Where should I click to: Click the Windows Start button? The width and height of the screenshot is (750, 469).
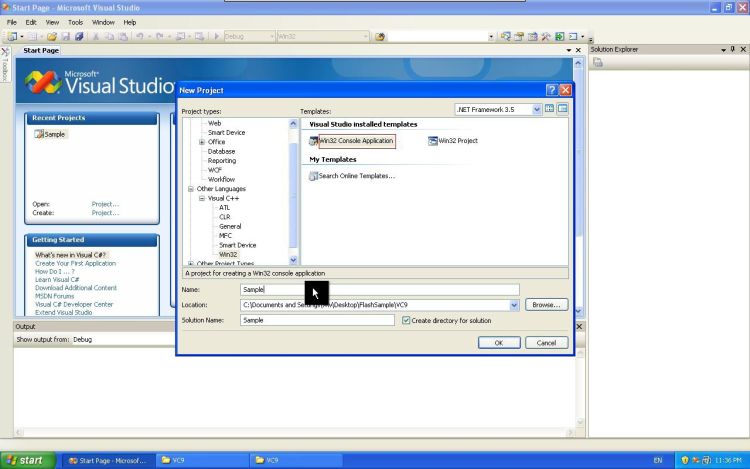[x=28, y=460]
